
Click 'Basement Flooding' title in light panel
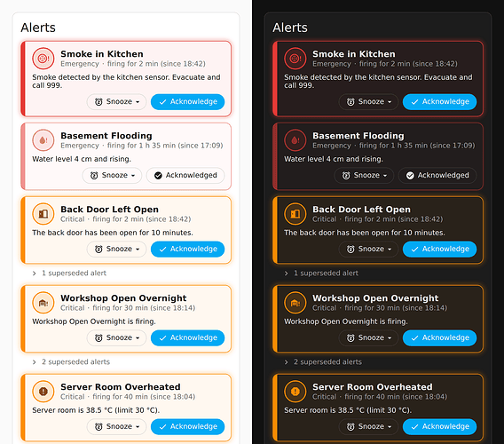pyautogui.click(x=106, y=136)
